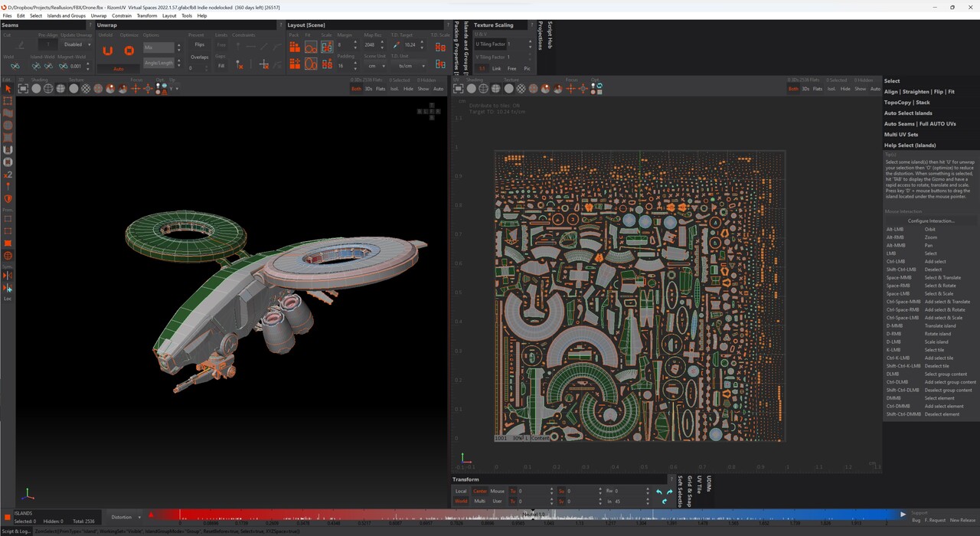
Task: Select Local mode in Transform panel
Action: tap(461, 491)
